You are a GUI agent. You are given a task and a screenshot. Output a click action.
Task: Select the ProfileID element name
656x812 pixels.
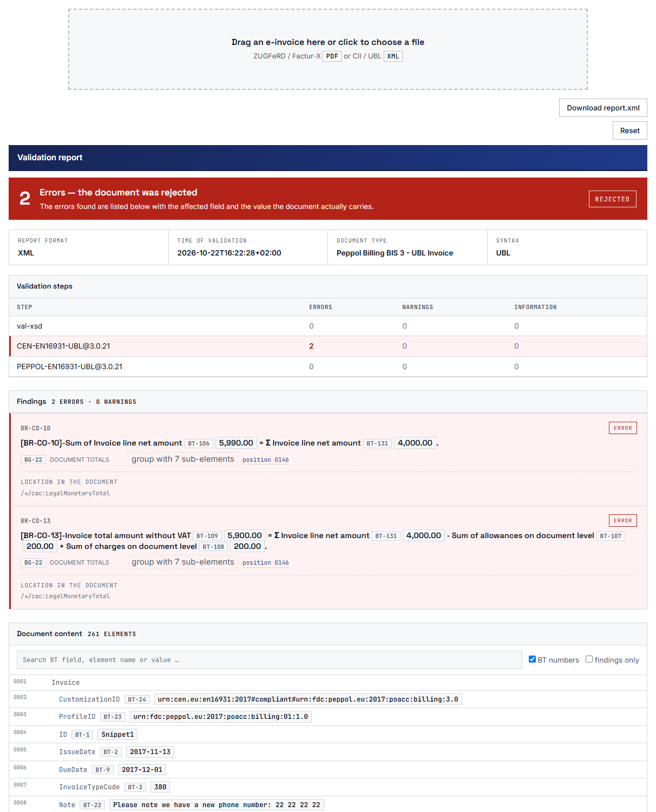77,717
